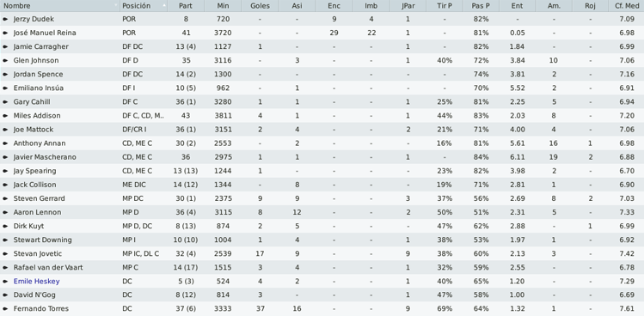Sort by the Asi assists header

[x=297, y=6]
